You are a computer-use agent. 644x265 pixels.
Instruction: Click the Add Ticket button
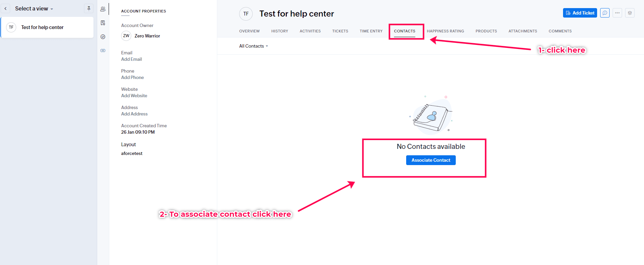point(580,13)
